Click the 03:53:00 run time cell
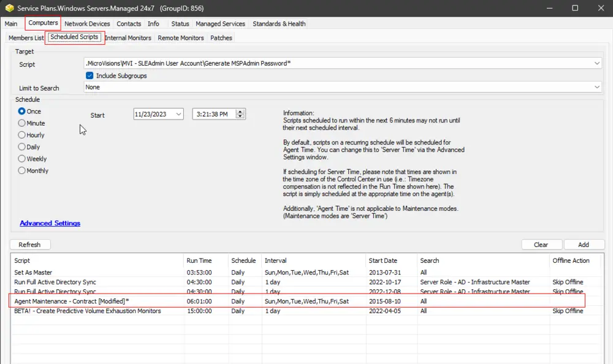Image resolution: width=613 pixels, height=364 pixels. (x=199, y=273)
